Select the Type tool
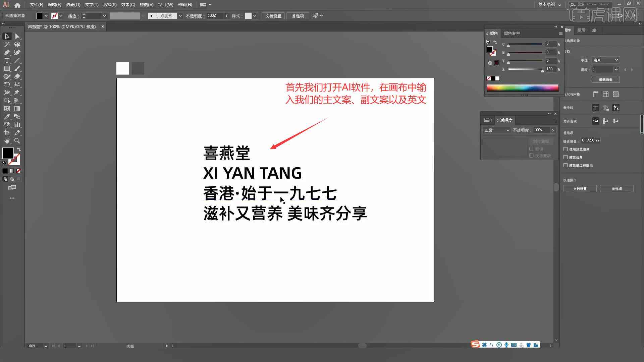Viewport: 644px width, 362px height. pos(6,60)
